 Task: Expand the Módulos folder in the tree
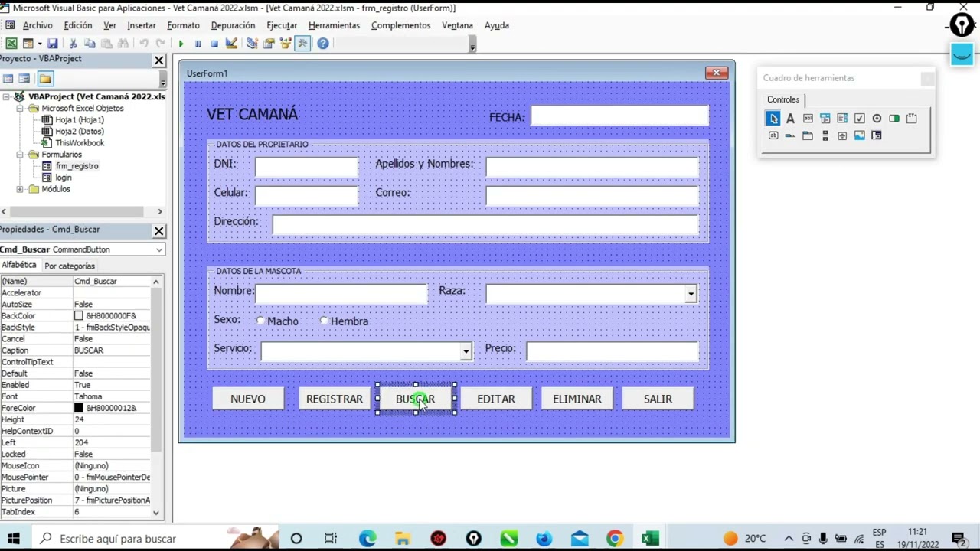click(x=21, y=189)
